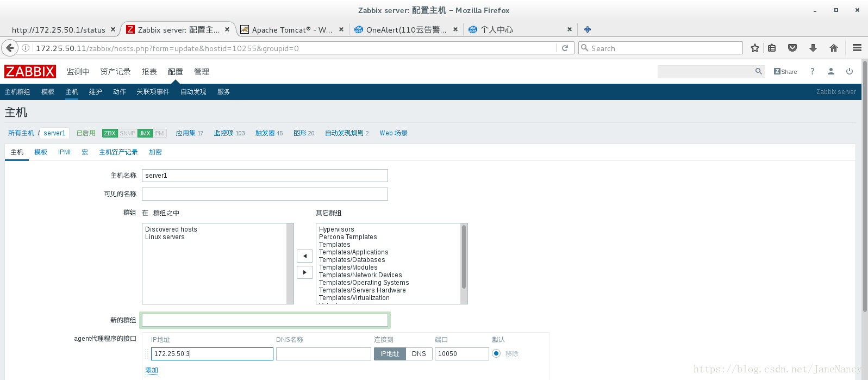Click the 新的群组 input field
Image resolution: width=868 pixels, height=380 pixels.
(265, 320)
